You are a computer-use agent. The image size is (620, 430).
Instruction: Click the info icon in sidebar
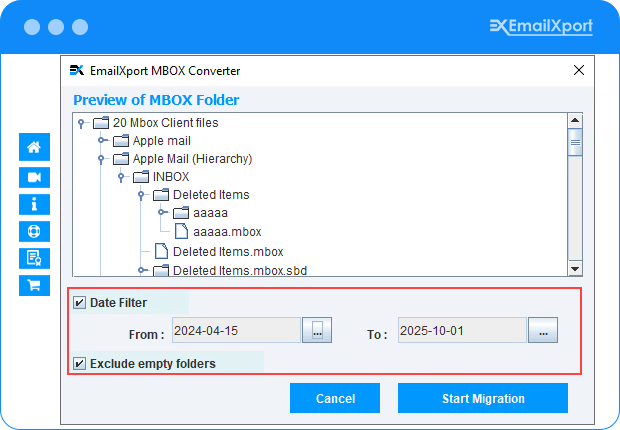pyautogui.click(x=34, y=204)
